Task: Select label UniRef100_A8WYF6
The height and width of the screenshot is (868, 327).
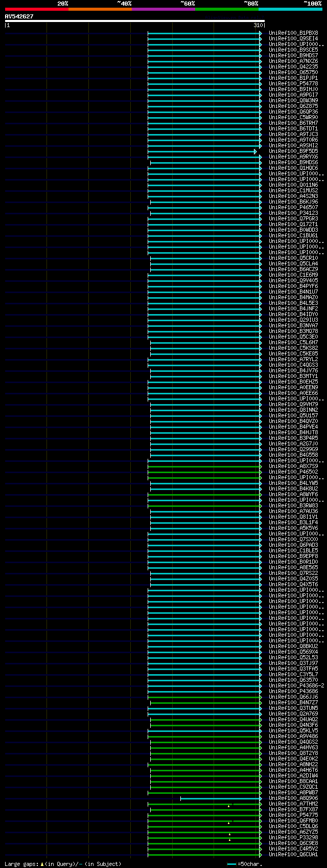Action: coord(293,494)
